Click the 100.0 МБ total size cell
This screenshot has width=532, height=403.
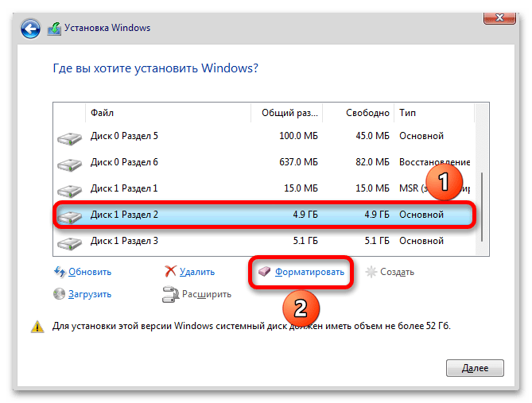point(298,136)
